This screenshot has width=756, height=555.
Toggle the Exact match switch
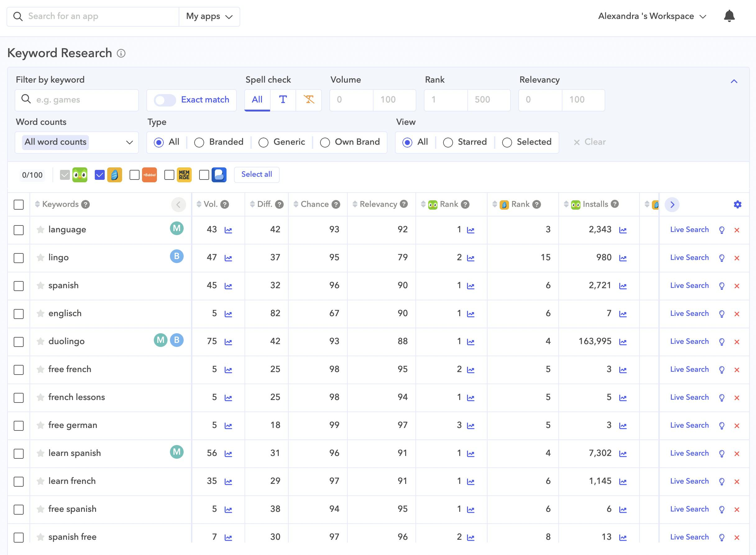165,100
